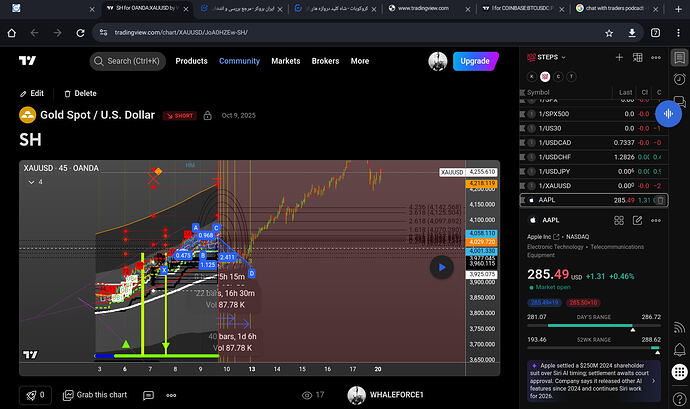Toggle the Watchlist panel sidebar icon
The height and width of the screenshot is (409, 690).
click(679, 58)
